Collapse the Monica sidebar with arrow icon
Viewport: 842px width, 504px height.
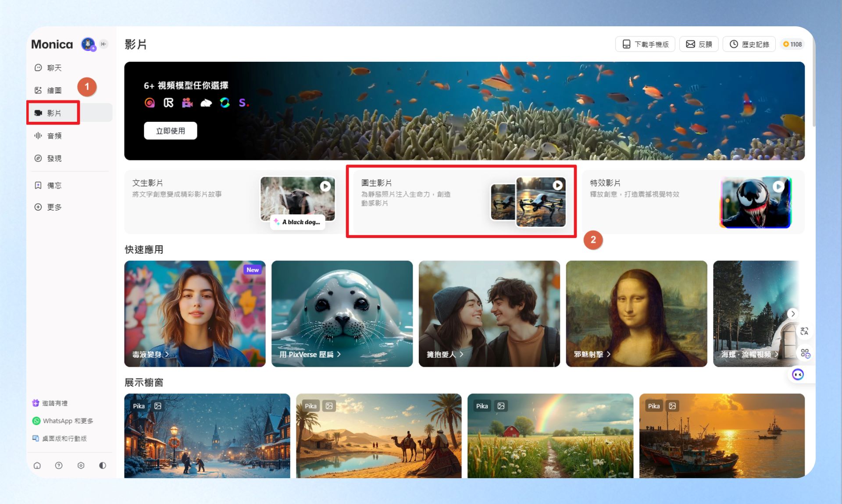coord(103,44)
